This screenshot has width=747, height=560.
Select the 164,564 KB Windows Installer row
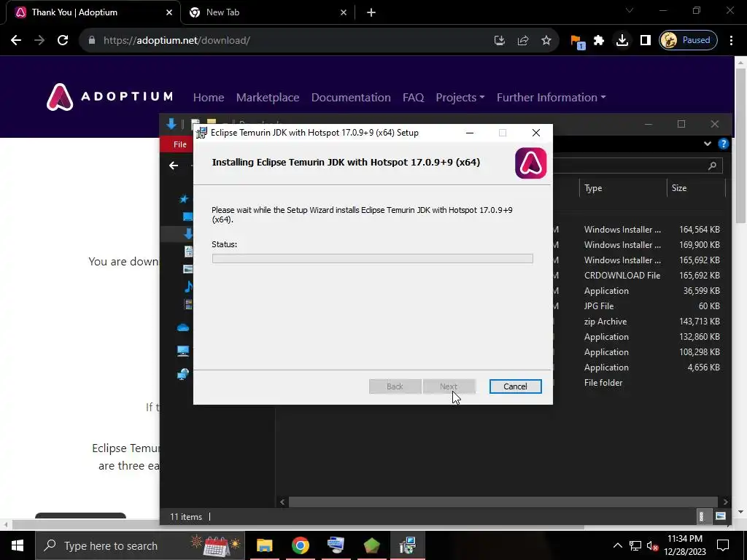click(x=638, y=230)
